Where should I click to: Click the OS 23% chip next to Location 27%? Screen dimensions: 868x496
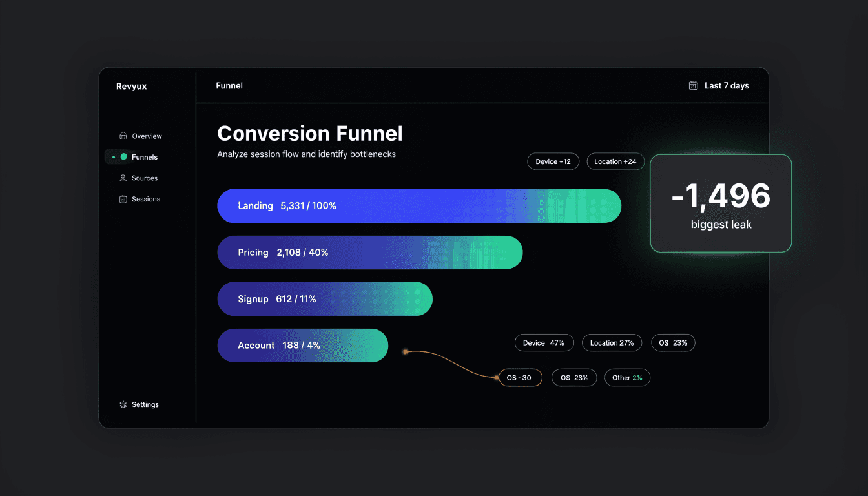(x=673, y=343)
